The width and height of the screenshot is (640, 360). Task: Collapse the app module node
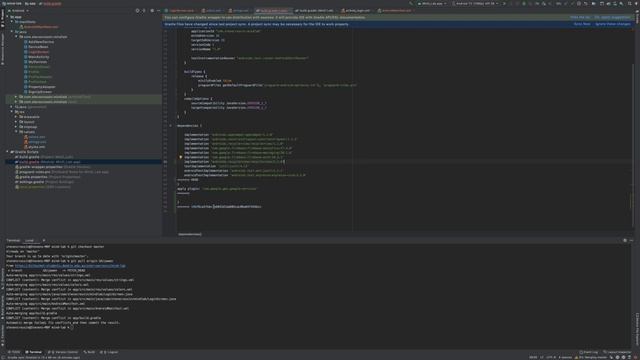point(7,17)
